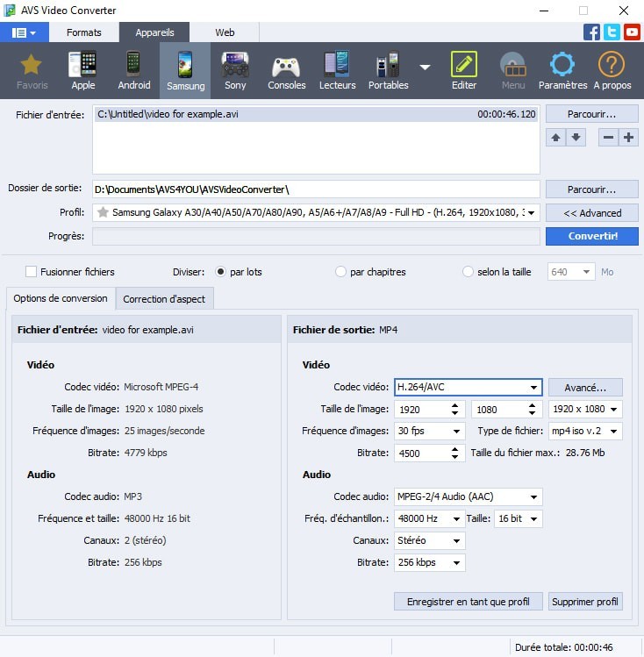The width and height of the screenshot is (644, 657).
Task: Increase video Bitrate 4500 stepper
Action: [x=454, y=449]
